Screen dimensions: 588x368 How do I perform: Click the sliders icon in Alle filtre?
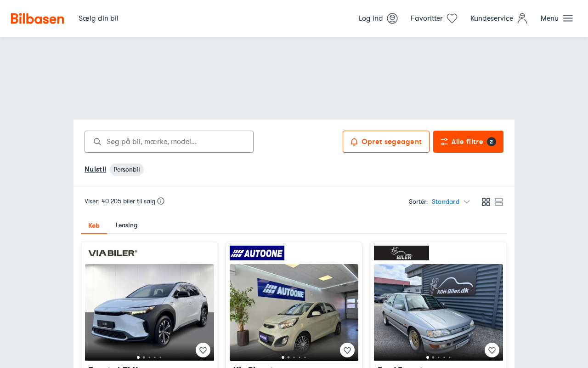pos(444,142)
